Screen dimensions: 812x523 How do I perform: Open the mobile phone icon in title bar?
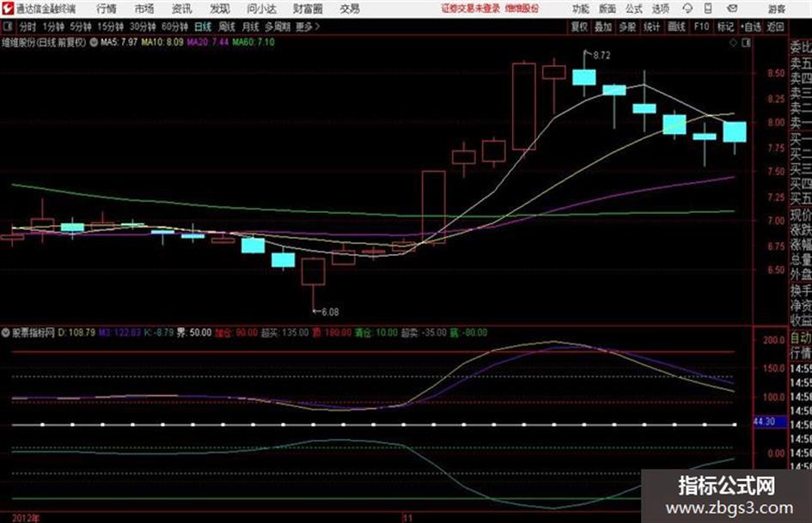(708, 9)
